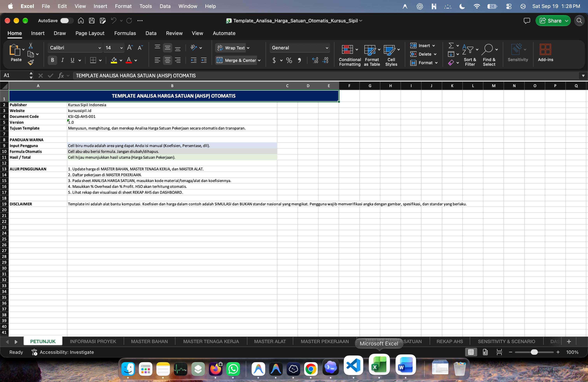The width and height of the screenshot is (588, 382).
Task: Expand the Merge & Center dropdown arrow
Action: pyautogui.click(x=259, y=60)
